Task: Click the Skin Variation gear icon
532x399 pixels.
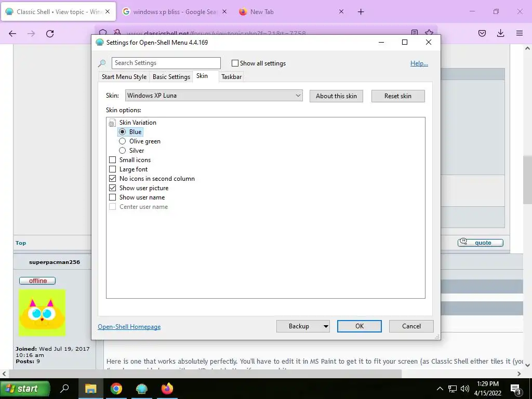Action: tap(112, 123)
